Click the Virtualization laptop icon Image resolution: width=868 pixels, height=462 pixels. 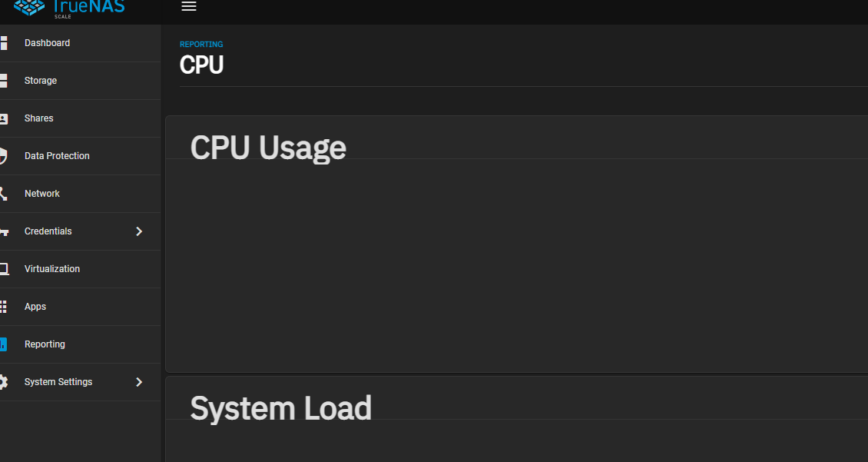point(4,269)
